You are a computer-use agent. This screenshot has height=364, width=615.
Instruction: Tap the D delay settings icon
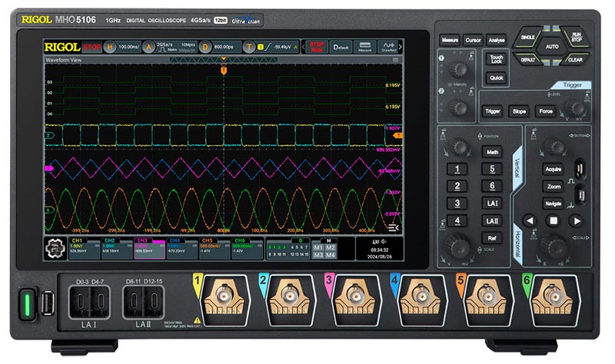(x=204, y=48)
